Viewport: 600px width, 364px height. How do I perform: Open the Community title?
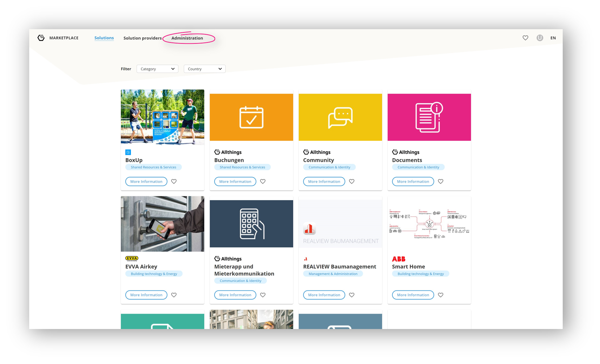point(318,160)
